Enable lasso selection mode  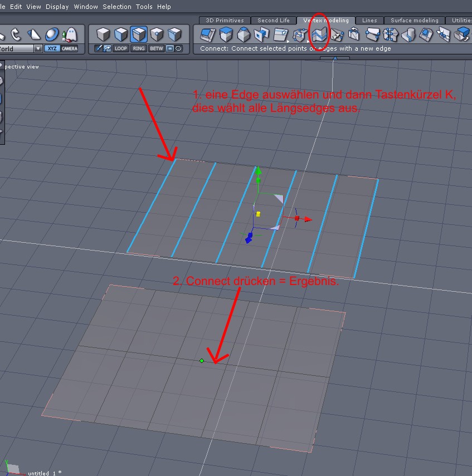coord(178,48)
